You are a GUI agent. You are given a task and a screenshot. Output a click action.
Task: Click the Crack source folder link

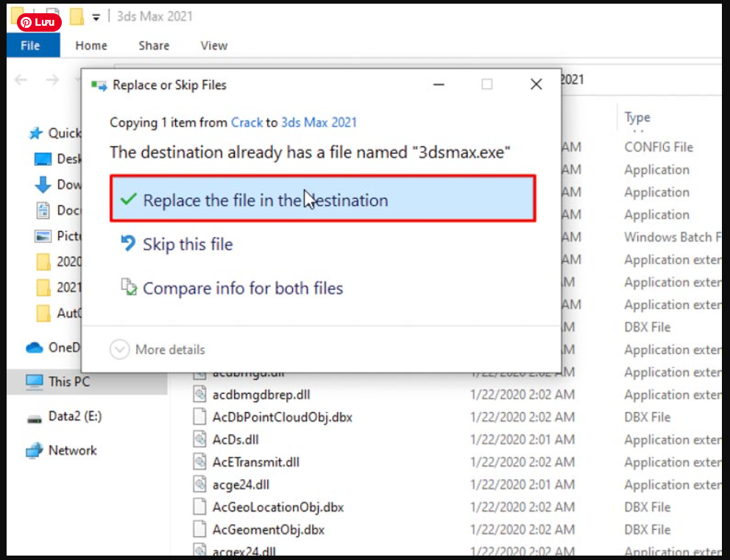click(x=247, y=123)
